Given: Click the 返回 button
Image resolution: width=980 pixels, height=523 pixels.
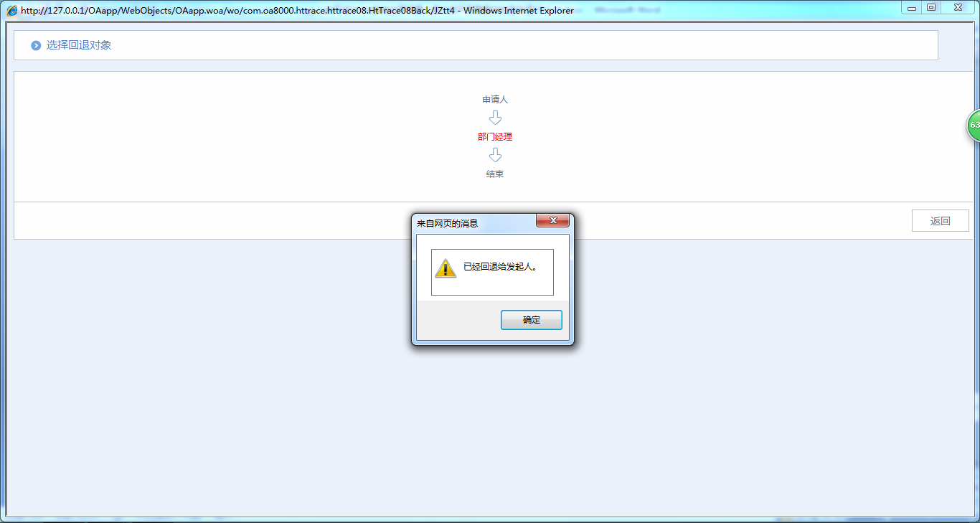Looking at the screenshot, I should click(940, 221).
